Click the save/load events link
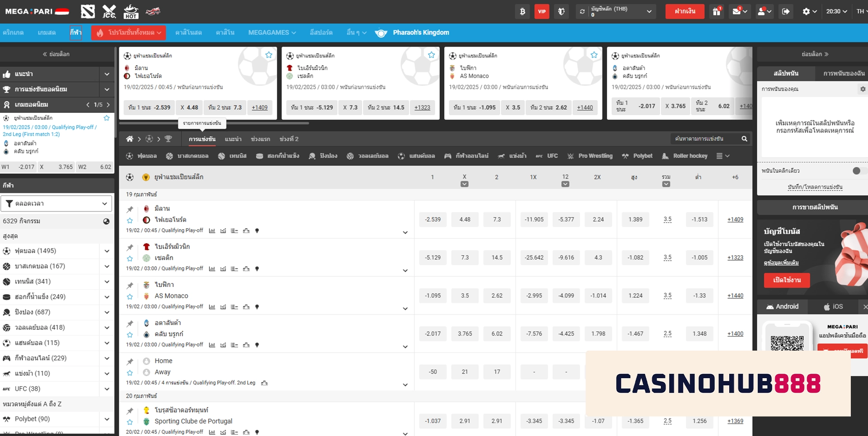Image resolution: width=868 pixels, height=436 pixels. click(x=815, y=187)
